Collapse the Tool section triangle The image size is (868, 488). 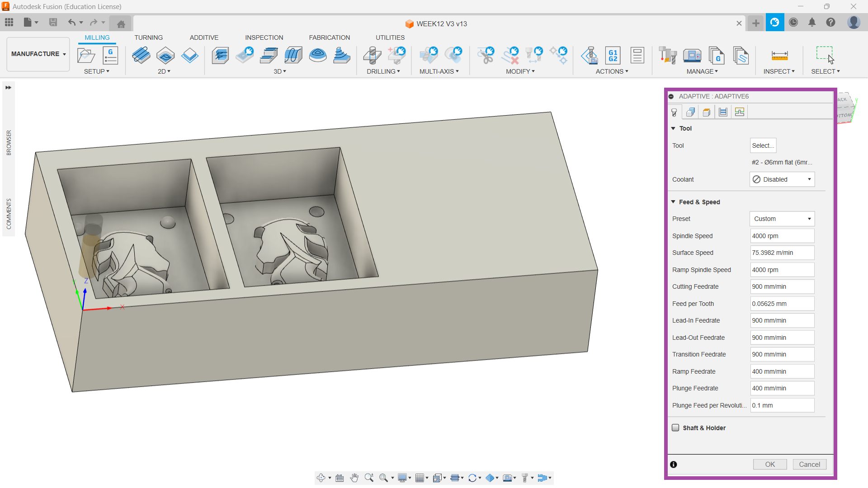pos(673,128)
